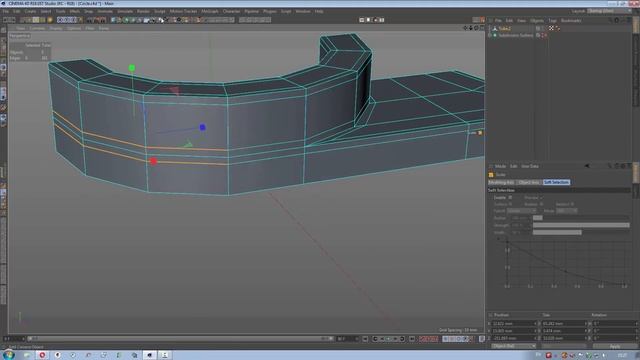Click the Strength slider bar
640x360 pixels.
coord(581,225)
